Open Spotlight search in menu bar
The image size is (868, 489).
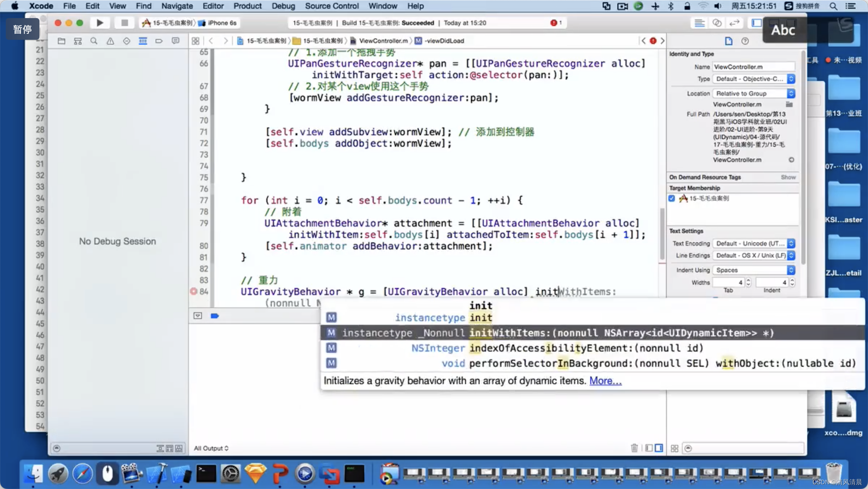tap(833, 6)
